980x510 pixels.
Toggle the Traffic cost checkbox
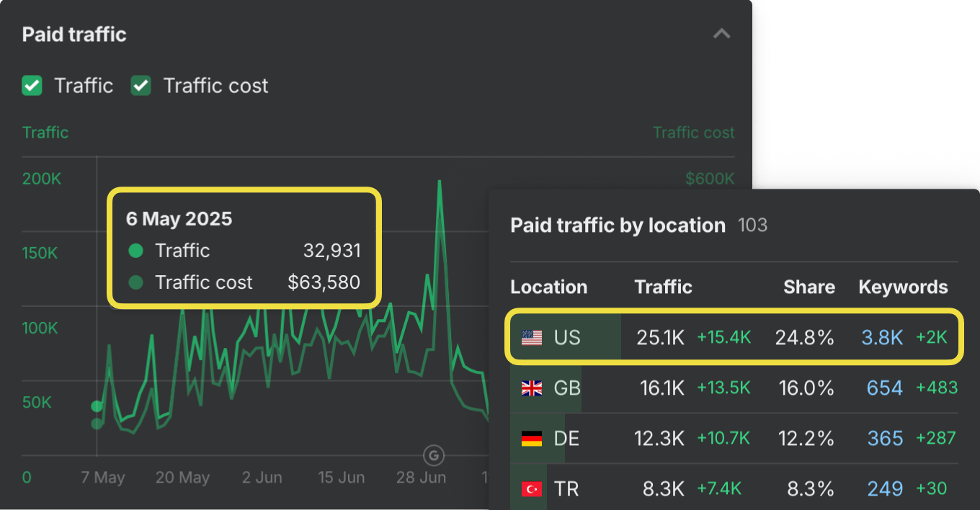pos(141,86)
